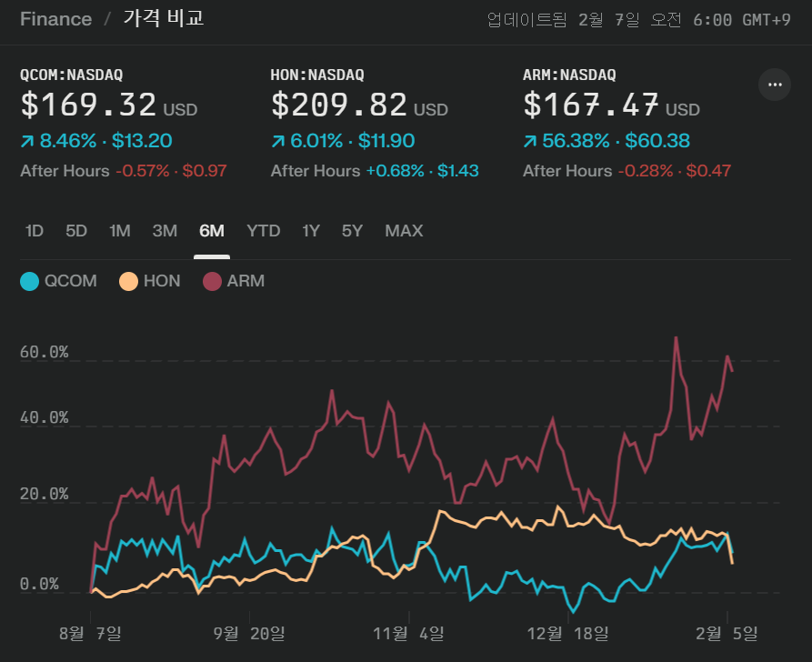Image resolution: width=812 pixels, height=662 pixels.
Task: Click QCOM change 8.46% · $13.20
Action: pos(105,141)
